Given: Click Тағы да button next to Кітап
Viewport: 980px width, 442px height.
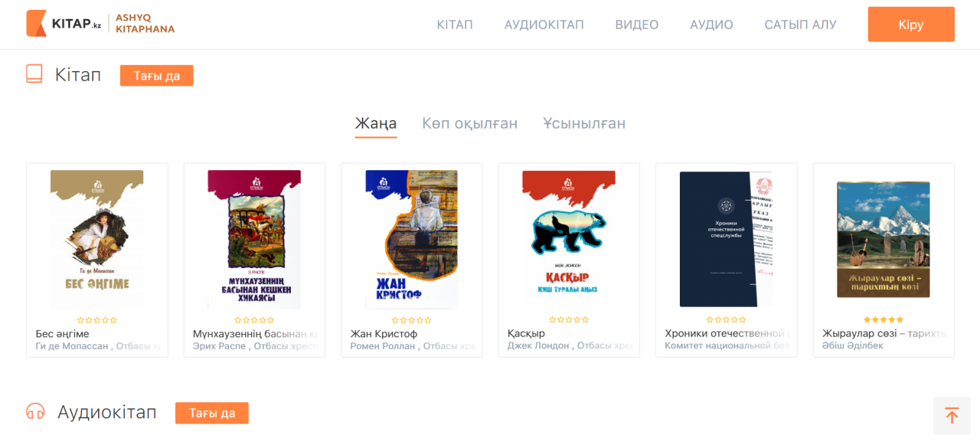Looking at the screenshot, I should (x=157, y=75).
